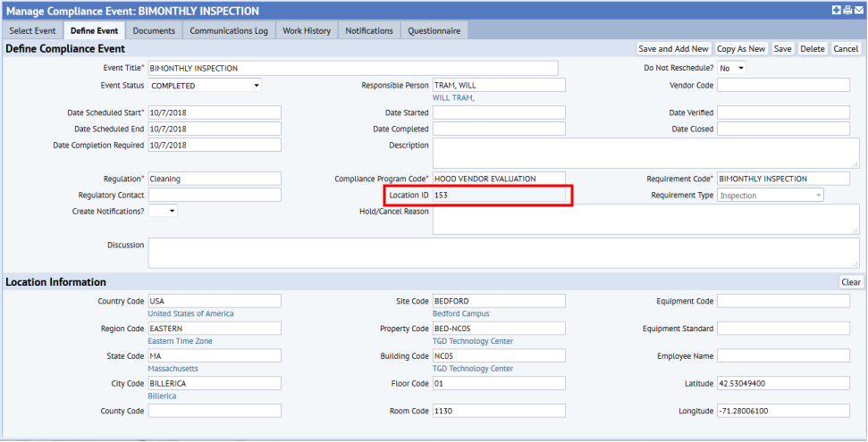Image resolution: width=868 pixels, height=442 pixels.
Task: Click into the Discussion text area
Action: [x=502, y=253]
